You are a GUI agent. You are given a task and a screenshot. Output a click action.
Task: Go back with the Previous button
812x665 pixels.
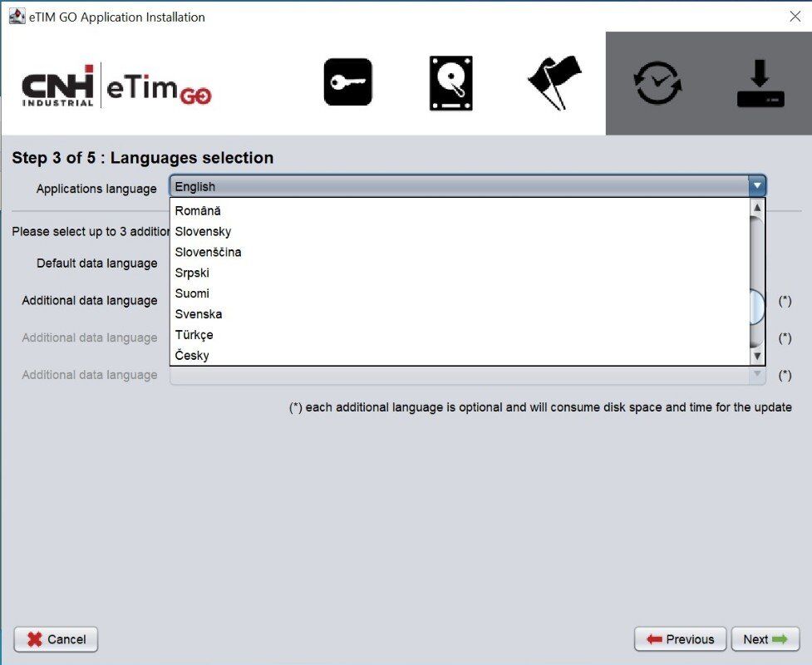point(681,639)
